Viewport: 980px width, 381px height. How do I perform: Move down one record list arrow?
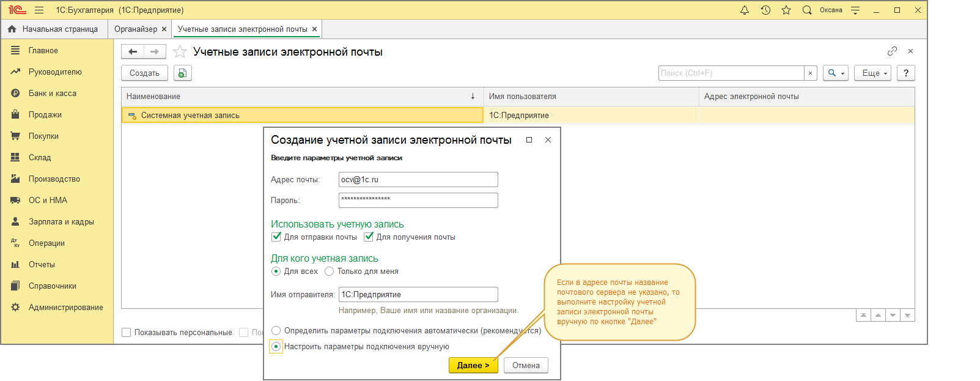tap(893, 316)
